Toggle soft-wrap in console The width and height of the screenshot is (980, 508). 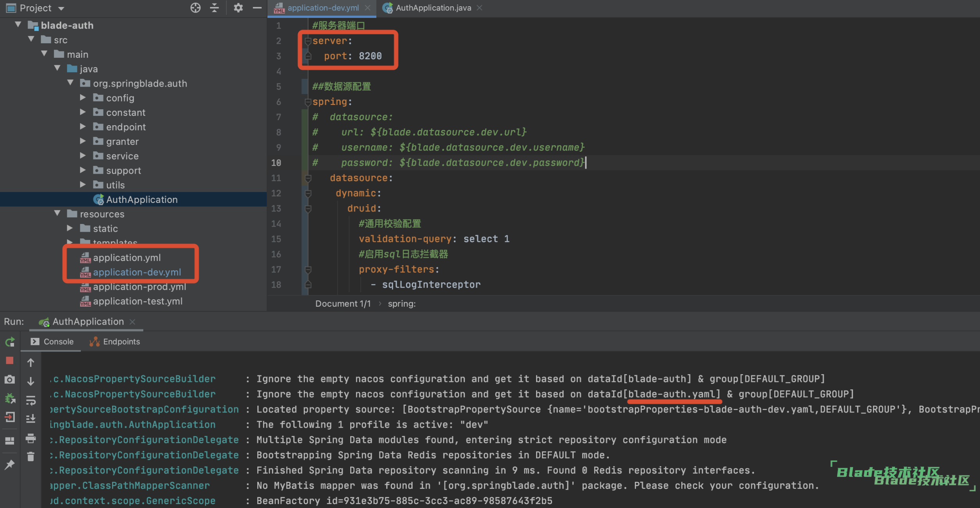tap(30, 400)
